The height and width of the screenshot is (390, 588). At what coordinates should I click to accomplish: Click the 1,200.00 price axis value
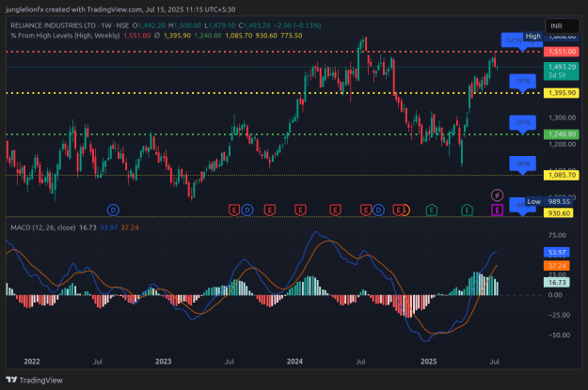(562, 144)
